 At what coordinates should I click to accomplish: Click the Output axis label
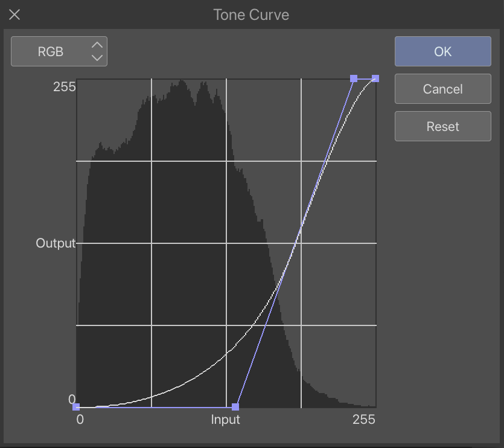pyautogui.click(x=56, y=243)
